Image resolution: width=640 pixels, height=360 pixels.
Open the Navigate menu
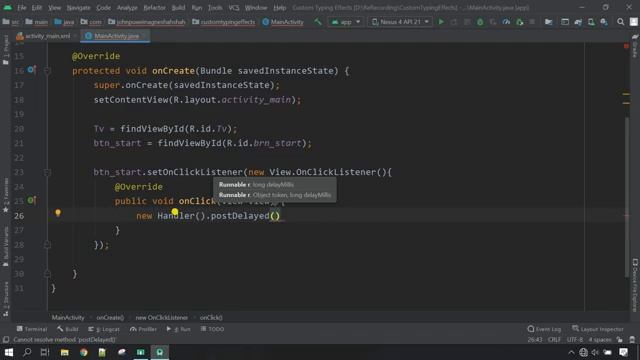(78, 7)
